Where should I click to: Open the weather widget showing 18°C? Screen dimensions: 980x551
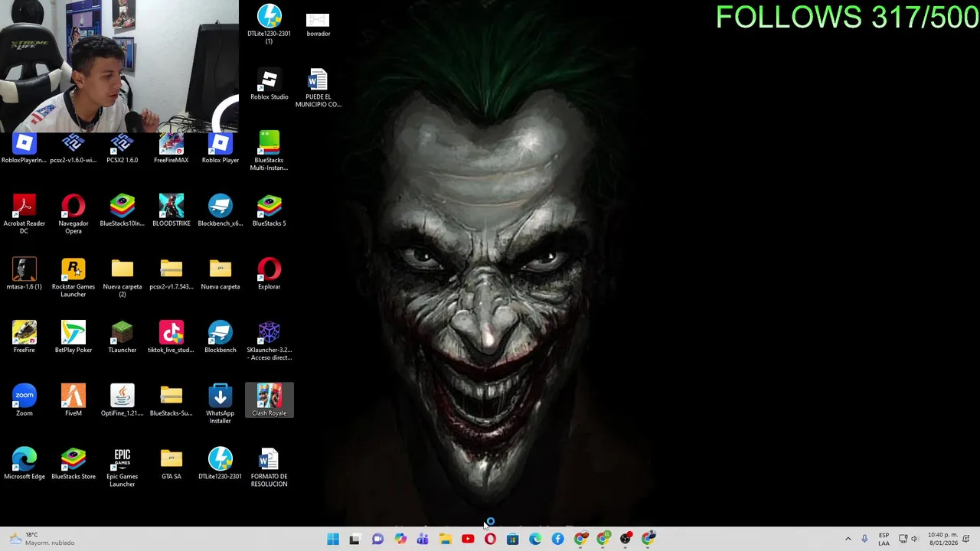pos(42,539)
